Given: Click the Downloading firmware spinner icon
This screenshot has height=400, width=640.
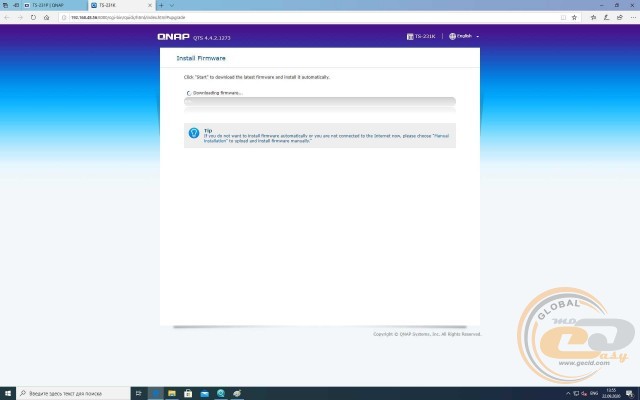Looking at the screenshot, I should [189, 93].
